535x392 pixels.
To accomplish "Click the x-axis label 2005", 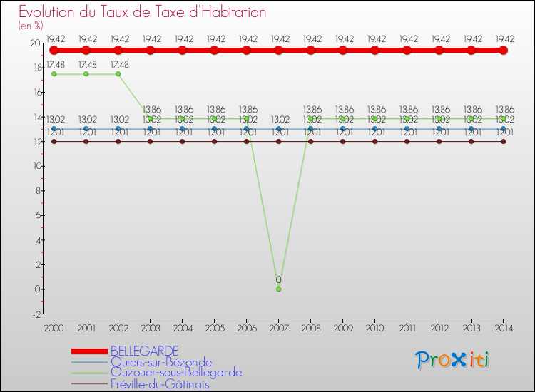I will click(214, 329).
